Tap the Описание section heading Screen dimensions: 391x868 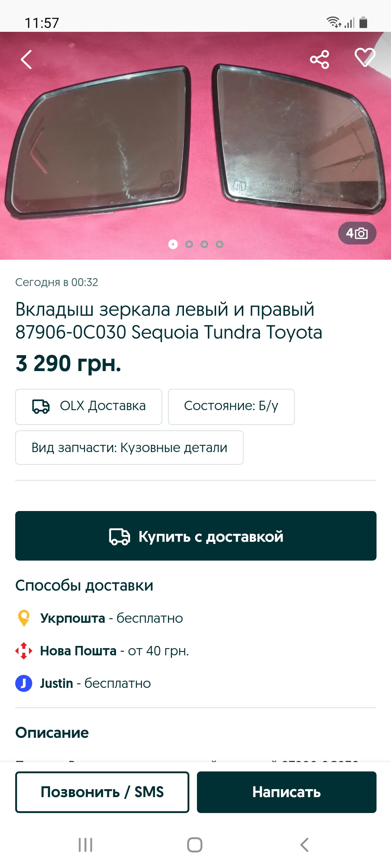(52, 733)
